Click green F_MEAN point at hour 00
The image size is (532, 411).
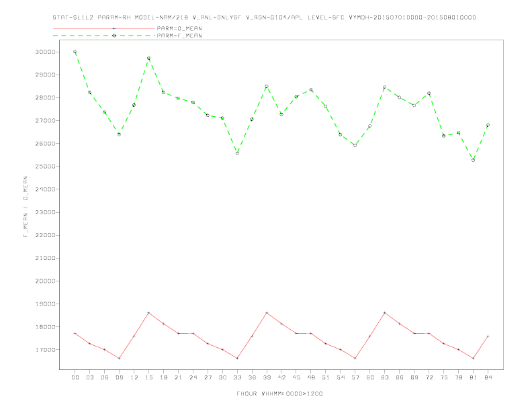click(x=75, y=52)
